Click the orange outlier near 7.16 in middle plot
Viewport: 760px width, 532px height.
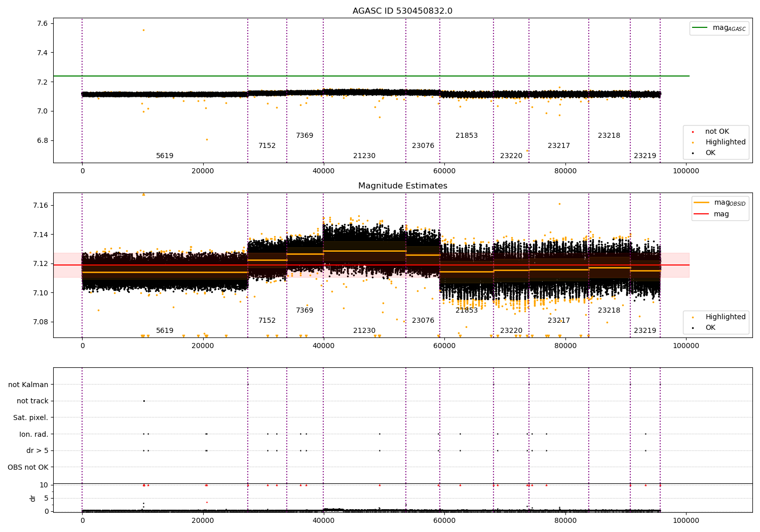click(x=559, y=204)
